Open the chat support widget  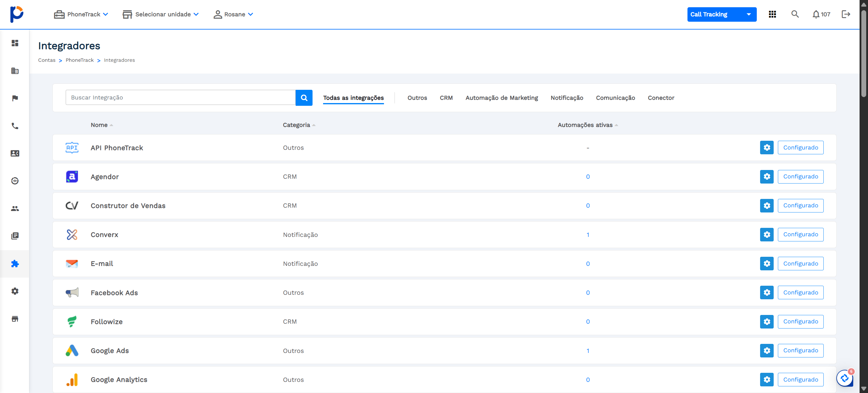click(845, 378)
